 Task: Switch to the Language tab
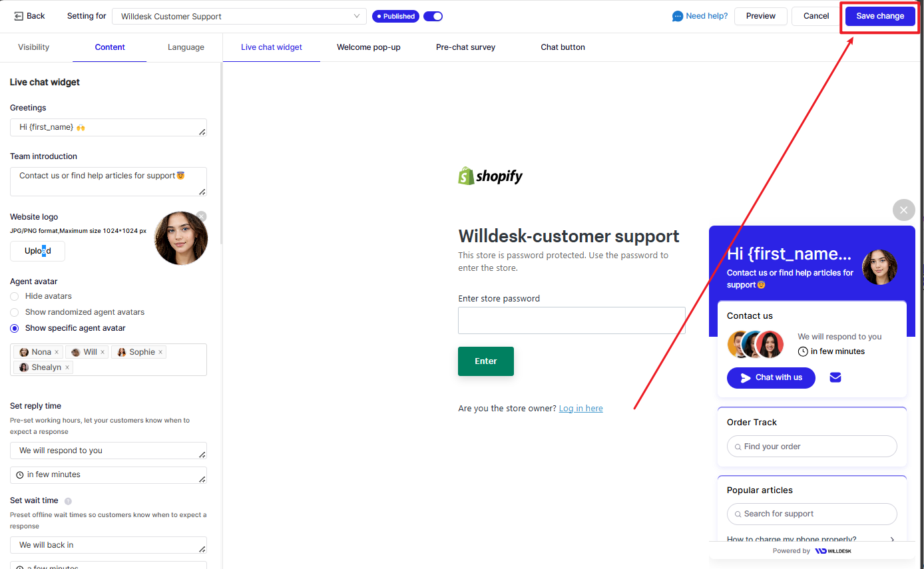(186, 47)
